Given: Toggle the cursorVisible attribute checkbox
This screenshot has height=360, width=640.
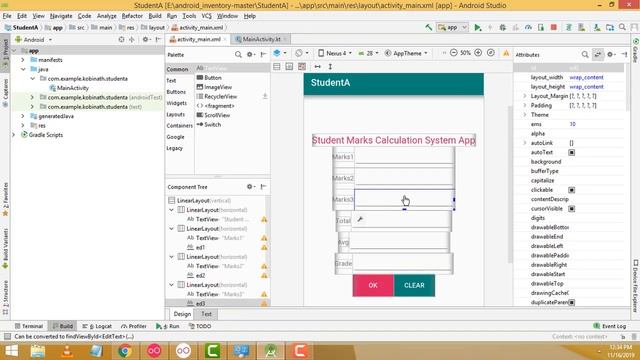Looking at the screenshot, I should (x=571, y=209).
